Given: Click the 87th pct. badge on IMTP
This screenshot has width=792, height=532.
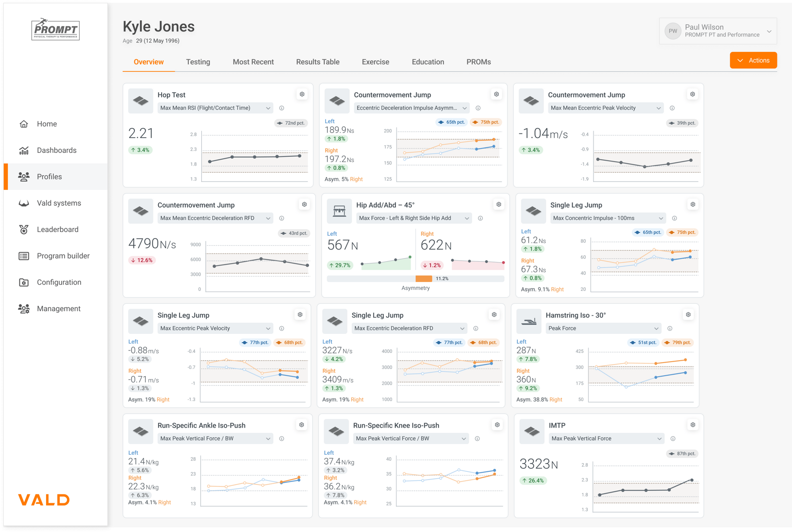Looking at the screenshot, I should point(682,453).
